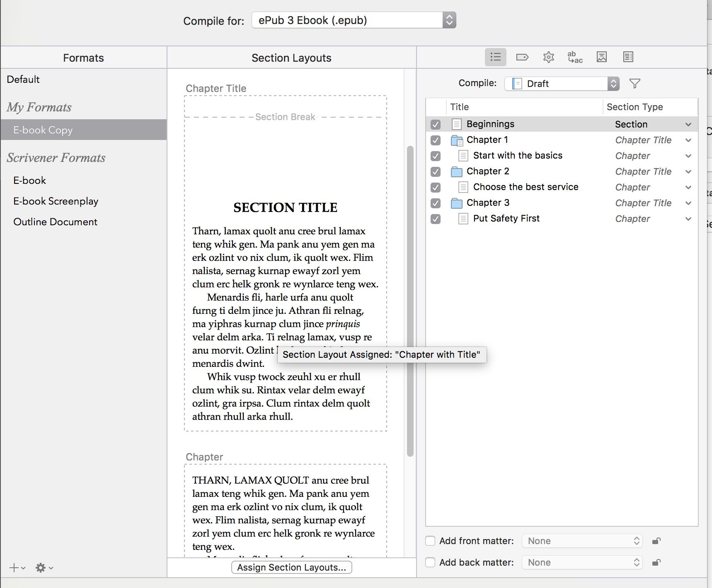The image size is (712, 588).
Task: Select the Chapter section layout preview
Action: (x=286, y=511)
